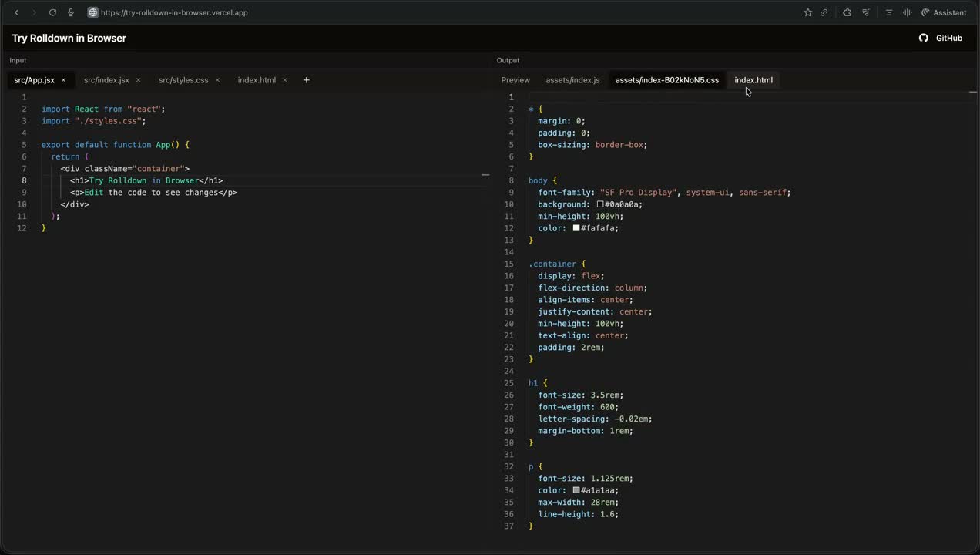Reload the page with the refresh icon
Viewport: 980px width, 555px height.
pos(52,12)
